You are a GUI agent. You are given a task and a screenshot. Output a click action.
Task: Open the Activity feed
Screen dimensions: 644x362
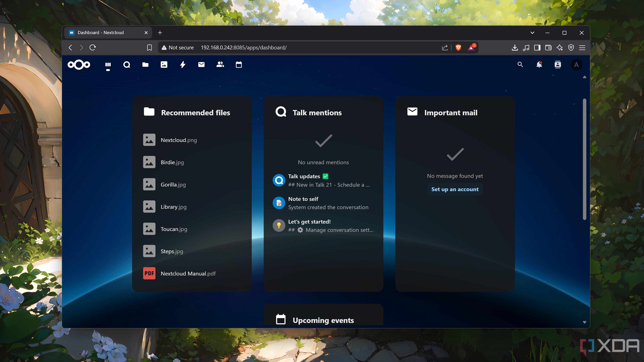tap(183, 65)
